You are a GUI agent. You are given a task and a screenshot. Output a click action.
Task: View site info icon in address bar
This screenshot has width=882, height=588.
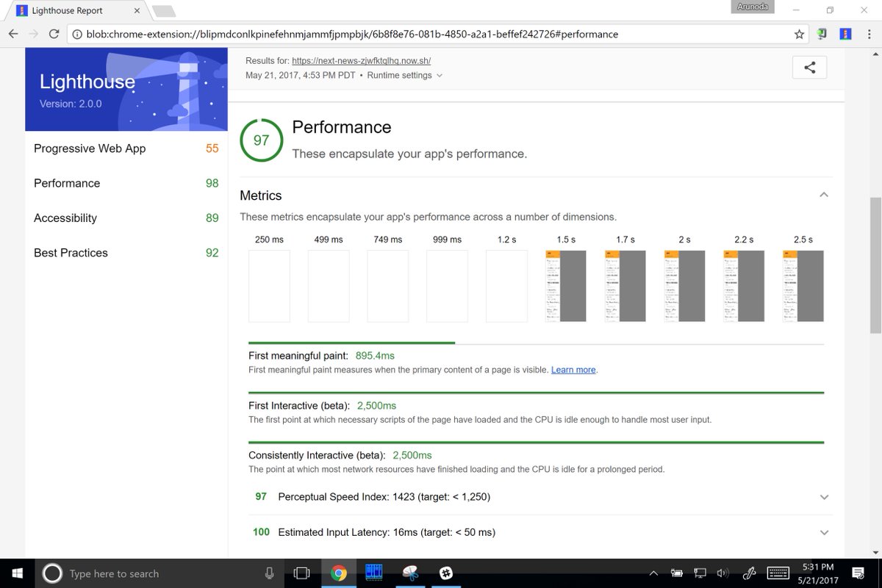77,34
